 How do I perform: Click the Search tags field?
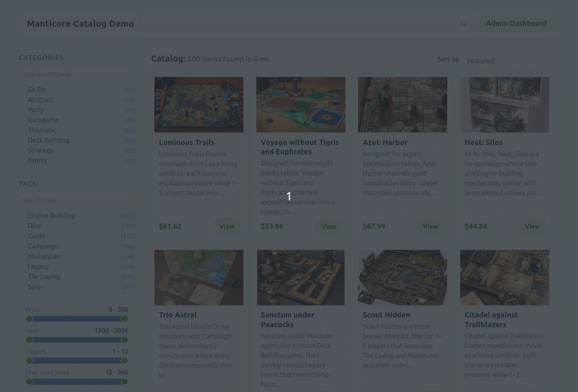tap(77, 200)
